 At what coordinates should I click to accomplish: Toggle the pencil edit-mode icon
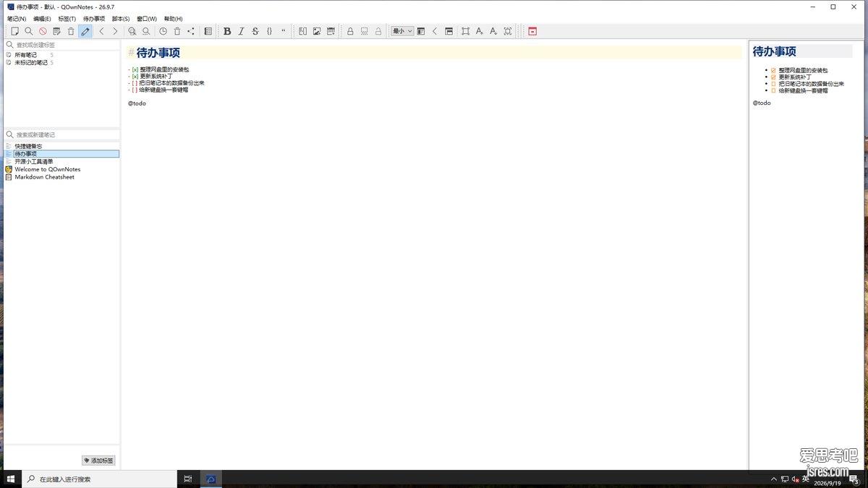tap(85, 31)
